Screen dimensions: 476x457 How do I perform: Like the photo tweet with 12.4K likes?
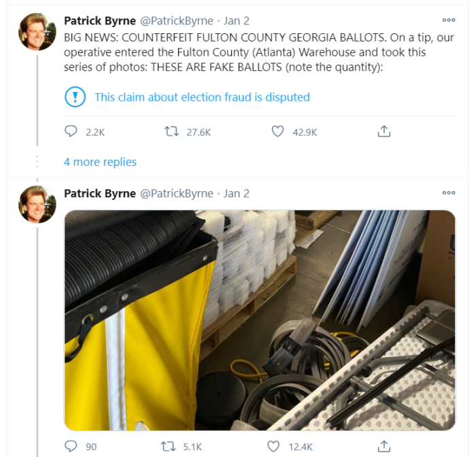pyautogui.click(x=273, y=447)
